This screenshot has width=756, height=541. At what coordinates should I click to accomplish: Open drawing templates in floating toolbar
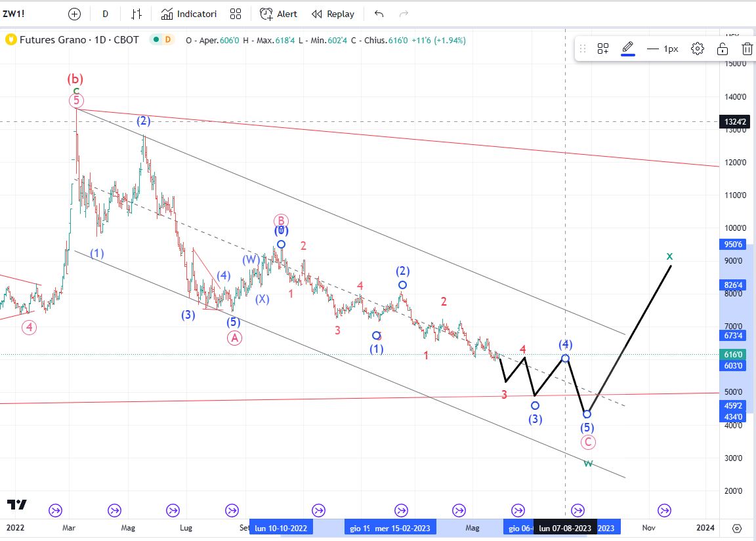(602, 48)
